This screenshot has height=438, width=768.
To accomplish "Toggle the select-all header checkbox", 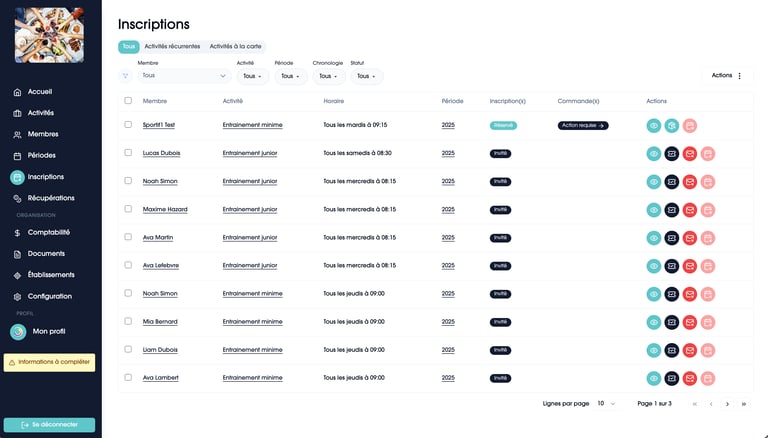I will [128, 101].
